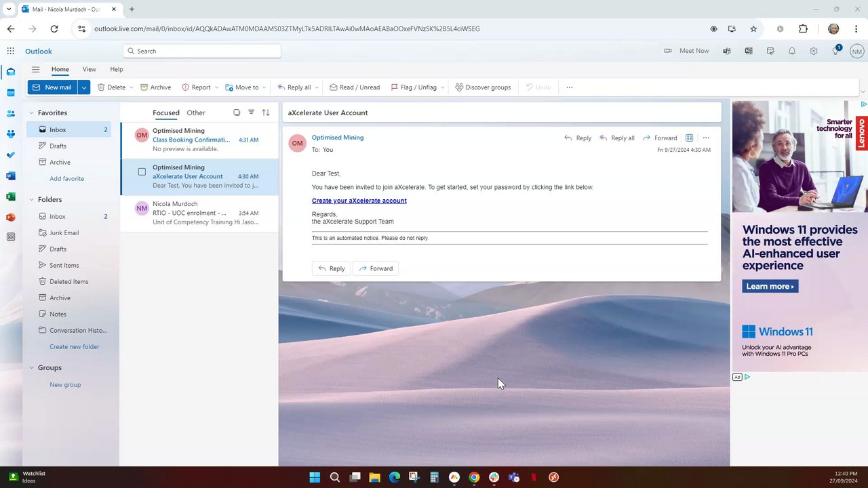Image resolution: width=868 pixels, height=488 pixels.
Task: Open More apps in the left rail
Action: [x=11, y=237]
